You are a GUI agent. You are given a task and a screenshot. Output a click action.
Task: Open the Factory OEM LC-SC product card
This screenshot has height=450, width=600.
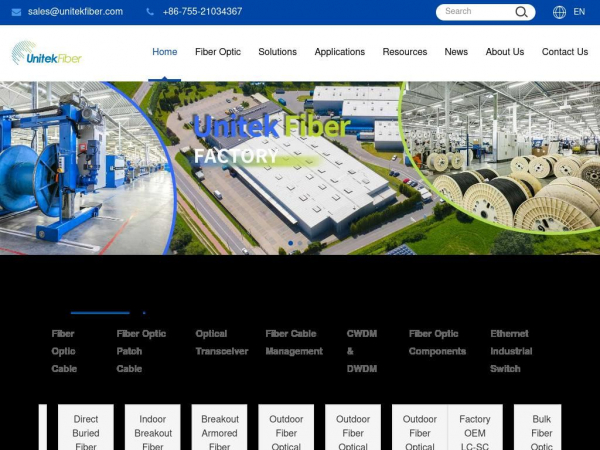pos(475,427)
